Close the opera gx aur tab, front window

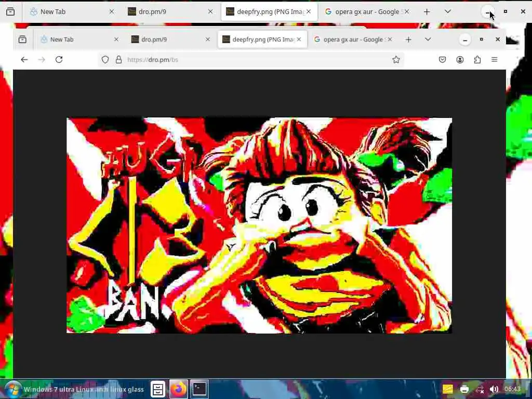pos(390,39)
